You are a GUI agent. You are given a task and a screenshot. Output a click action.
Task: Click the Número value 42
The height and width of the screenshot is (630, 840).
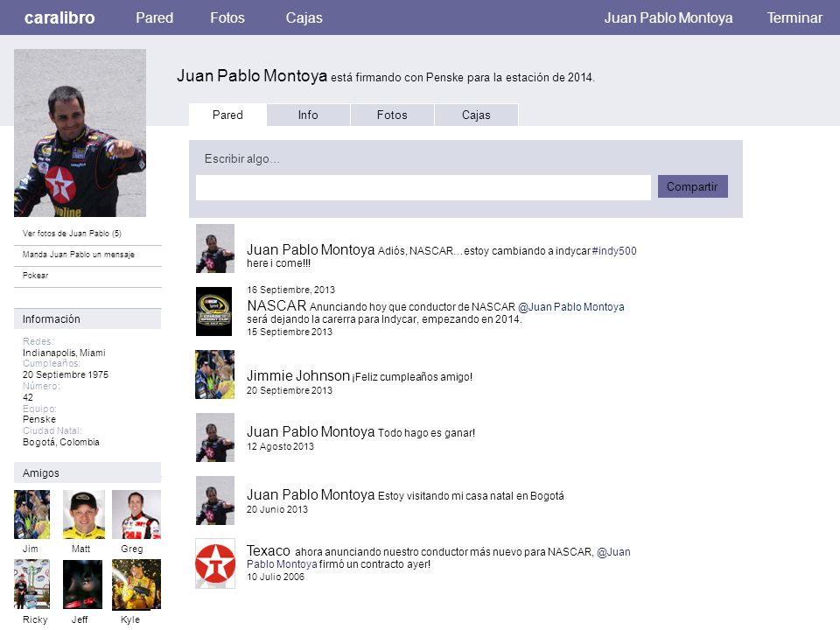(28, 397)
